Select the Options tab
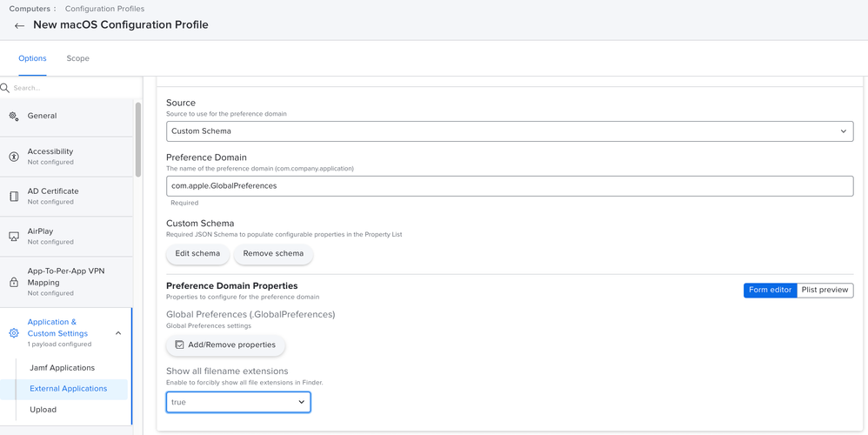Image resolution: width=868 pixels, height=435 pixels. (x=33, y=58)
